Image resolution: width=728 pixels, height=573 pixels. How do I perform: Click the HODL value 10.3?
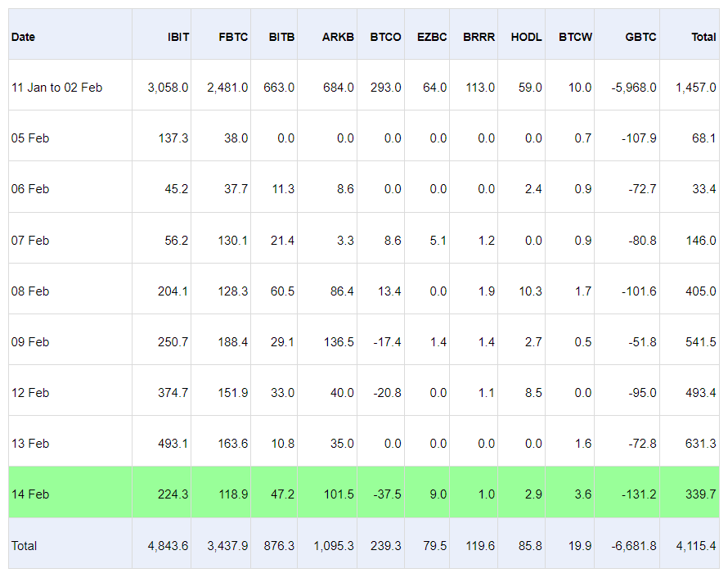530,291
